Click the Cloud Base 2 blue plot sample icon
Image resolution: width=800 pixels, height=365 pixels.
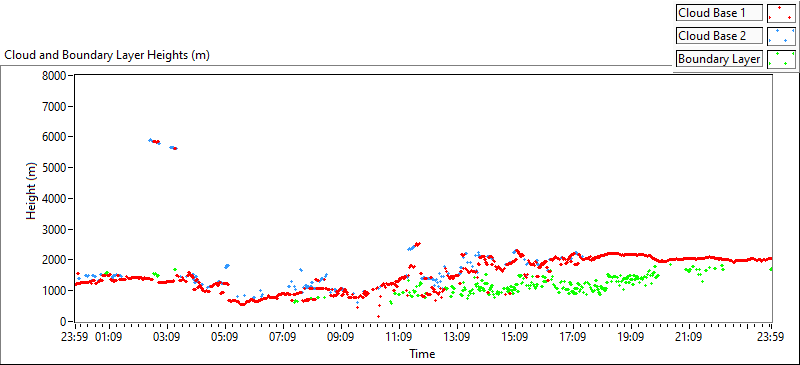click(781, 36)
